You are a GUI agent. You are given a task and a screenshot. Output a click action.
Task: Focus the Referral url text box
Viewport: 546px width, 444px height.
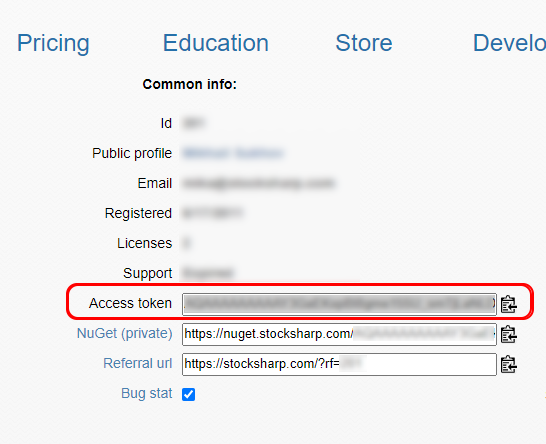(339, 364)
